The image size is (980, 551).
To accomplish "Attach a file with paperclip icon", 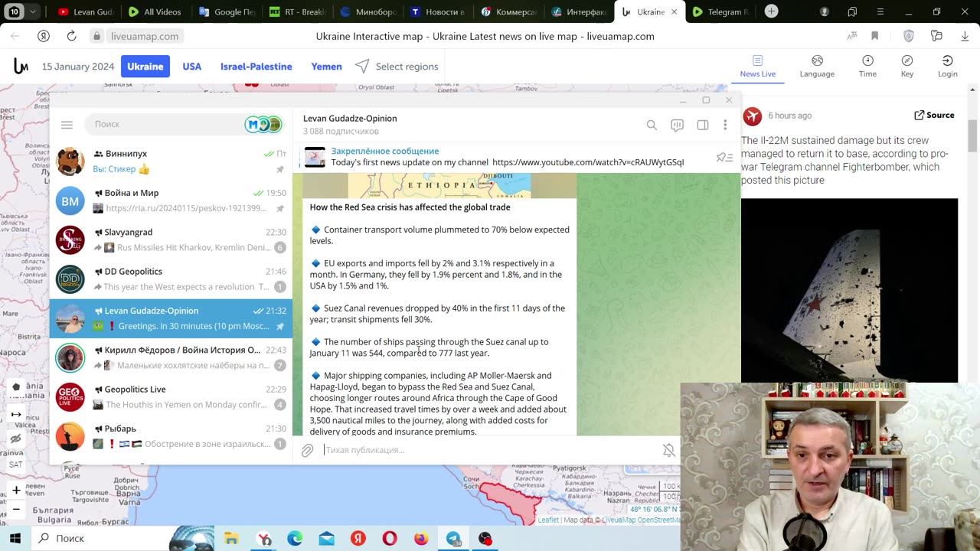I will click(x=307, y=450).
